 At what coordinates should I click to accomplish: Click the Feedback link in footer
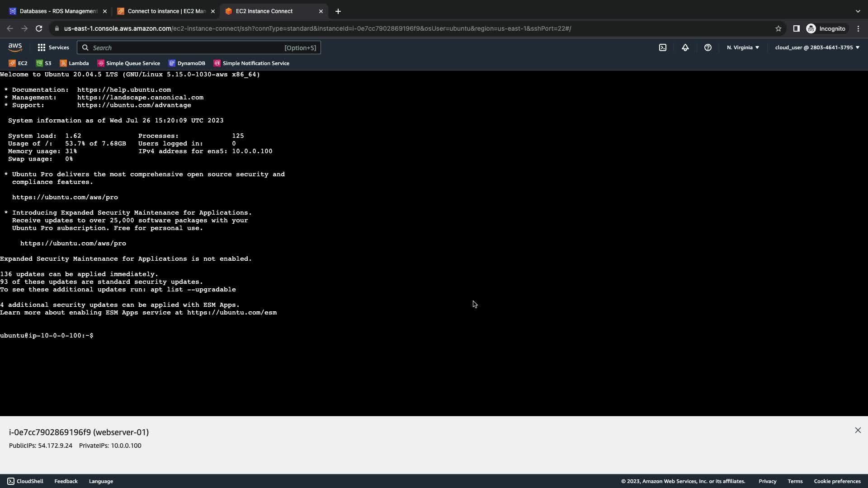click(x=66, y=481)
